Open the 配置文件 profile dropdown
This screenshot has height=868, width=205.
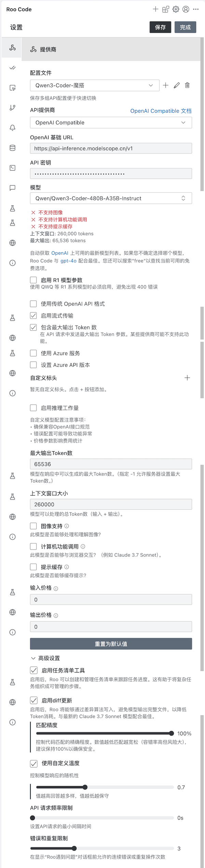(x=95, y=85)
